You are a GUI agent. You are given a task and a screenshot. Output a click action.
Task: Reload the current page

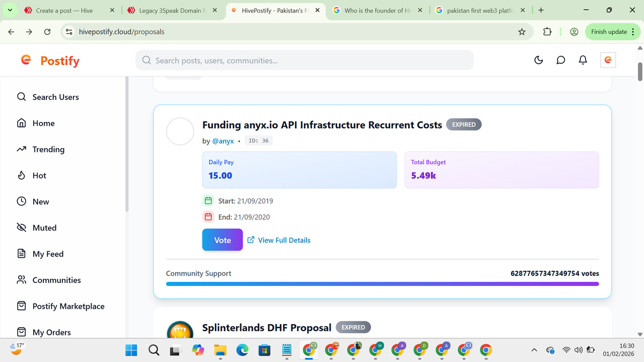point(47,32)
